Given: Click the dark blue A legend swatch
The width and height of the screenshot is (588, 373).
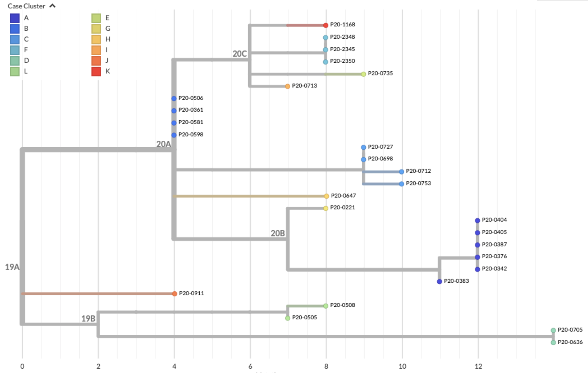Looking at the screenshot, I should click(x=15, y=18).
